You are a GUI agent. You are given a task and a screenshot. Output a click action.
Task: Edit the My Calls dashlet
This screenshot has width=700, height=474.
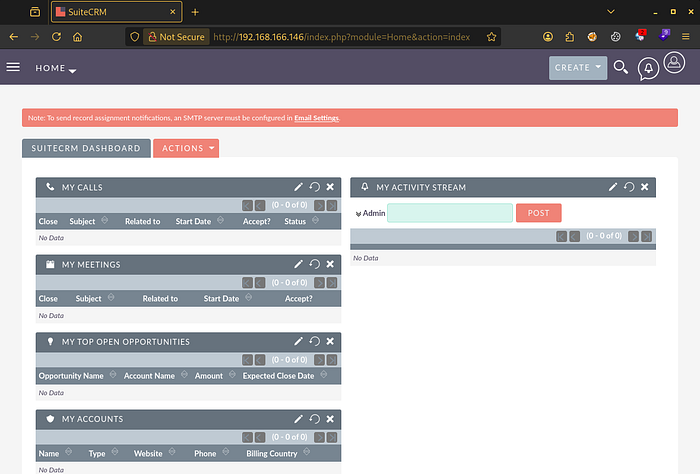tap(298, 187)
